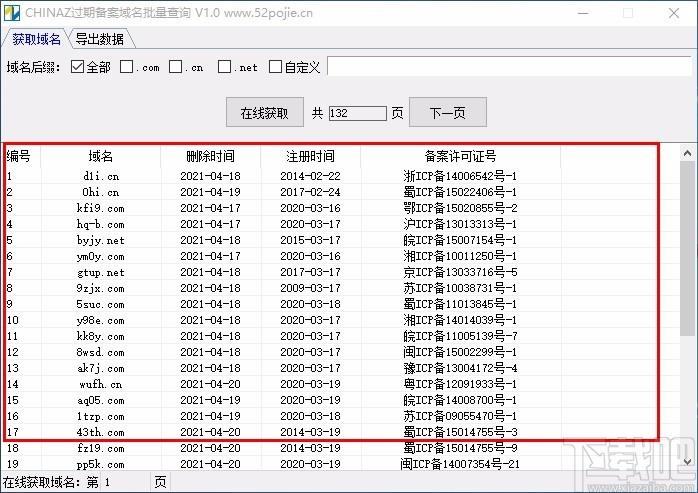Screen dimensions: 698x493
Task: Click the CHINAZ app icon in title bar
Action: point(12,12)
